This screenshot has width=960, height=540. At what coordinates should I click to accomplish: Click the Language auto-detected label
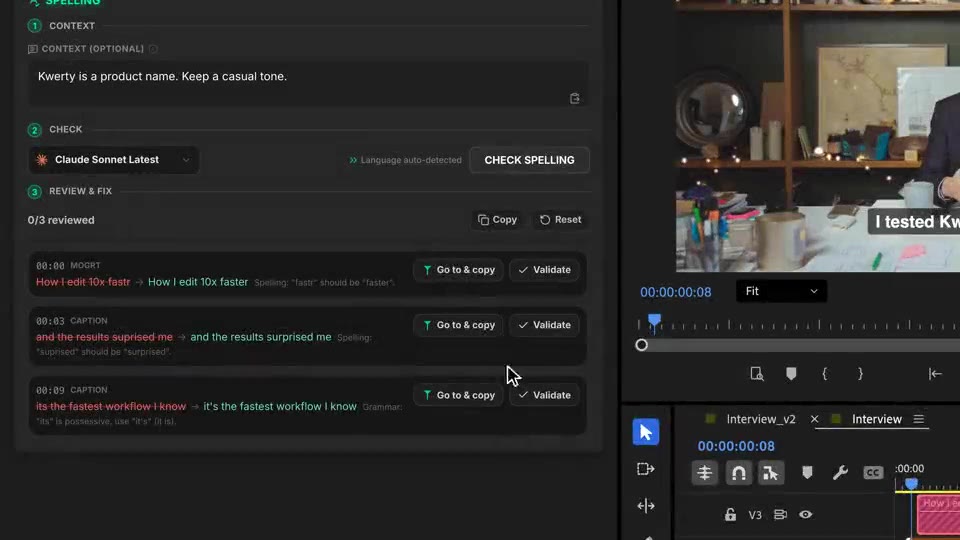[x=405, y=160]
